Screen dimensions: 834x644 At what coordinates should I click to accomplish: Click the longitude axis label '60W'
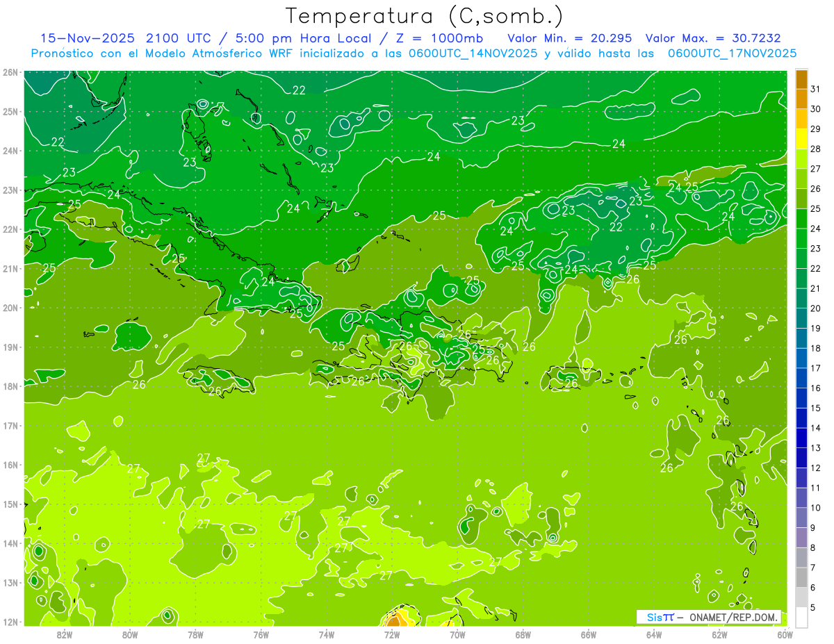click(x=785, y=634)
